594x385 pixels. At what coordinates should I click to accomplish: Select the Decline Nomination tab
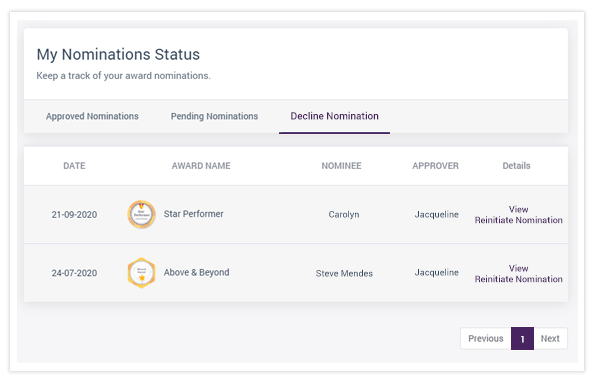335,116
